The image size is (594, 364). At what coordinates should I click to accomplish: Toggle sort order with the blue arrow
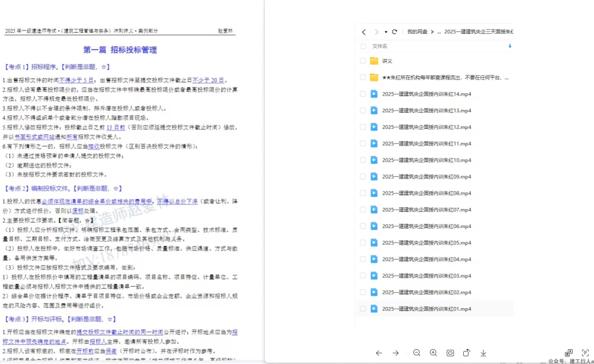click(510, 46)
